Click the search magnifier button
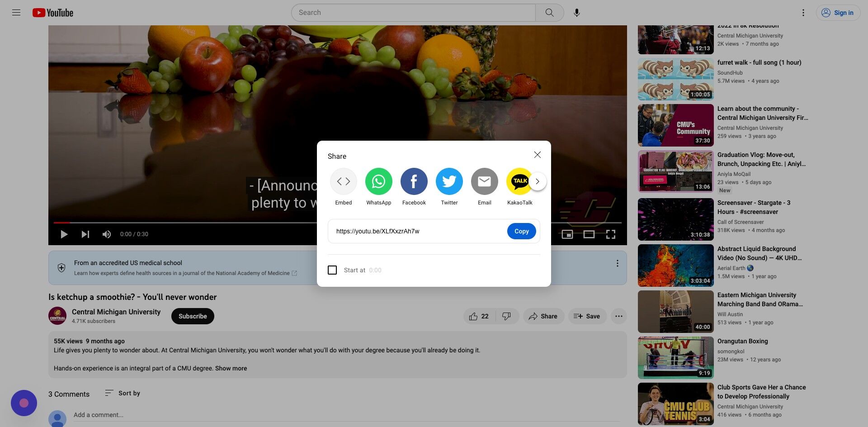This screenshot has height=427, width=868. point(549,13)
